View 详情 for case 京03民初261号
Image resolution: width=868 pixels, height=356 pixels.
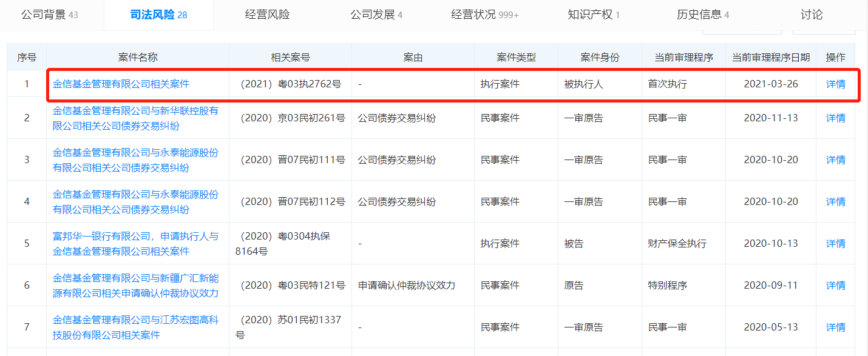(x=835, y=118)
